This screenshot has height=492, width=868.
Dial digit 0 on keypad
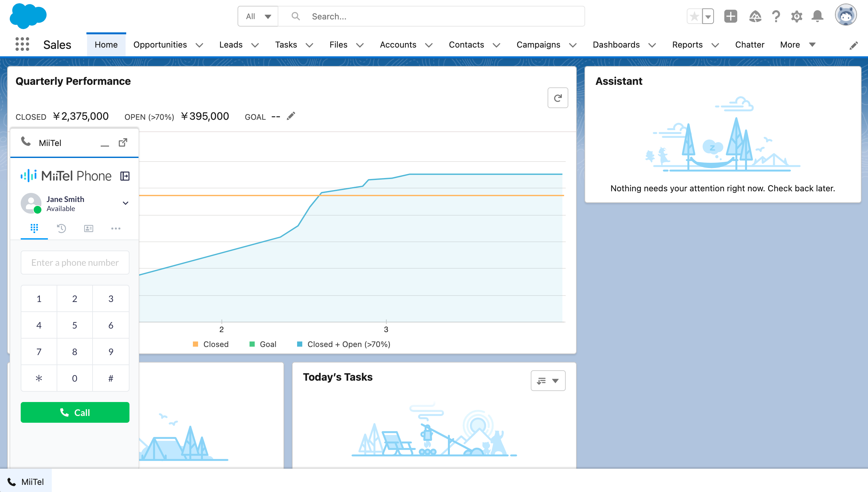pyautogui.click(x=75, y=378)
